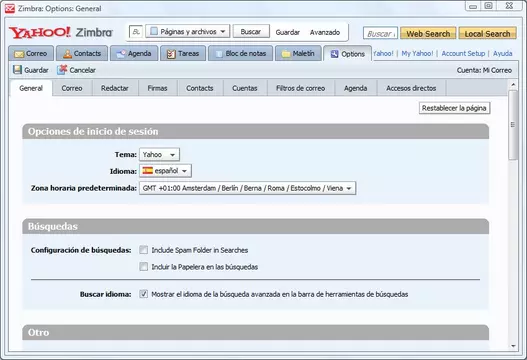Viewport: 527px width, 360px height.
Task: Click Guardar next to the Buscar button
Action: click(288, 32)
